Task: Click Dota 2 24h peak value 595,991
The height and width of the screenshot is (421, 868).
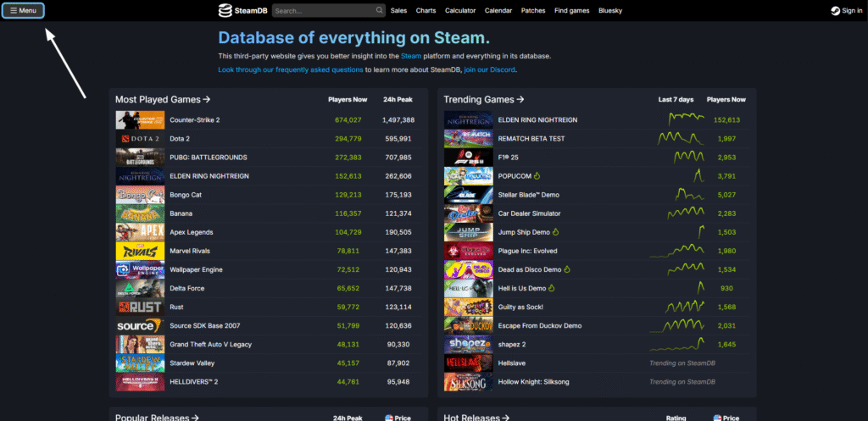Action: click(398, 139)
